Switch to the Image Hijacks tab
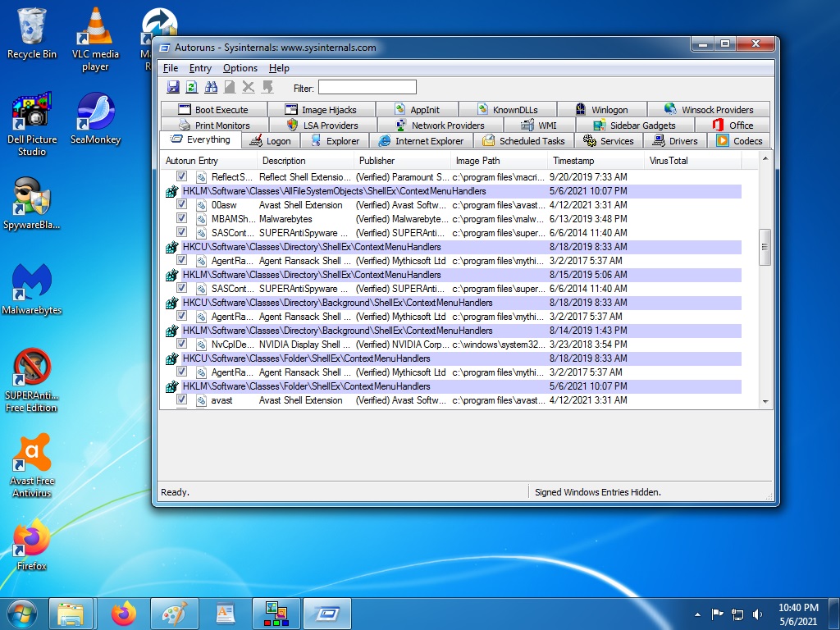The image size is (840, 630). click(322, 110)
